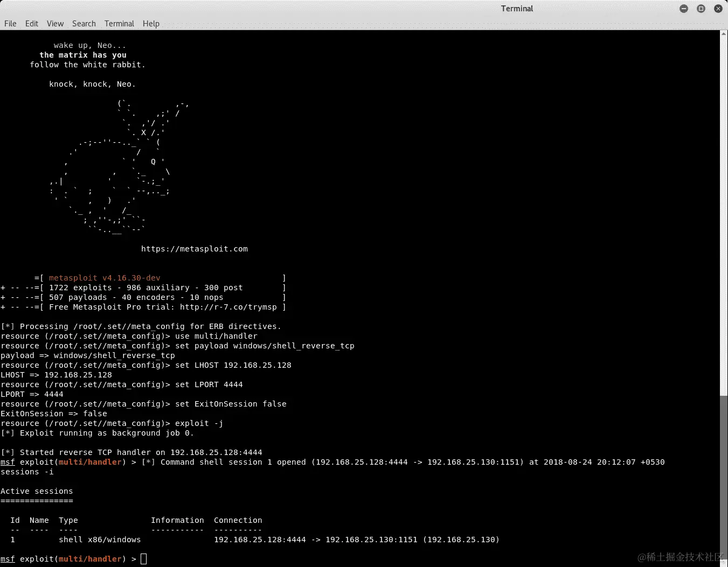Viewport: 728px width, 567px height.
Task: Place cursor at the bottom msf prompt
Action: click(143, 559)
